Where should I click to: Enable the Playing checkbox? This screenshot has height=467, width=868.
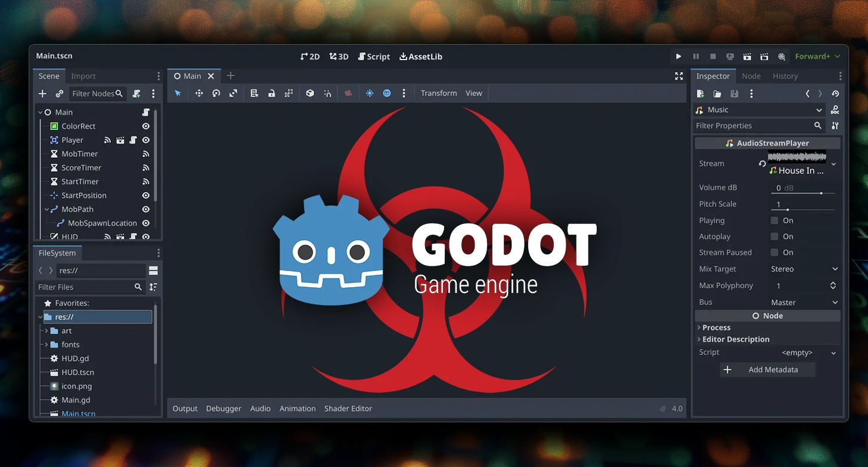(774, 220)
